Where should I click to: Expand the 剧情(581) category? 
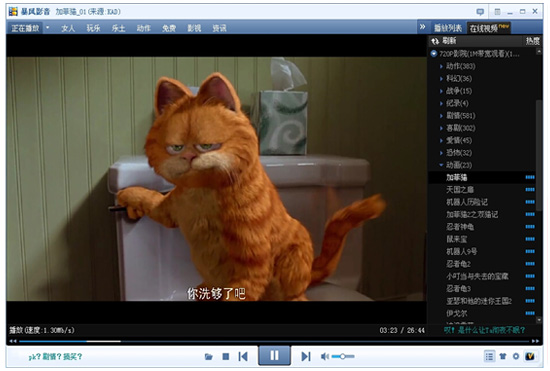441,116
